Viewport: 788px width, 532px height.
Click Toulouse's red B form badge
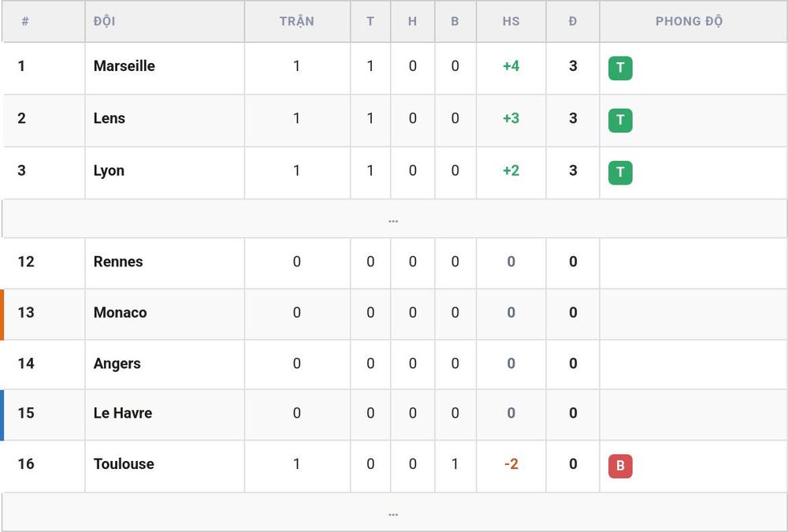pos(620,466)
